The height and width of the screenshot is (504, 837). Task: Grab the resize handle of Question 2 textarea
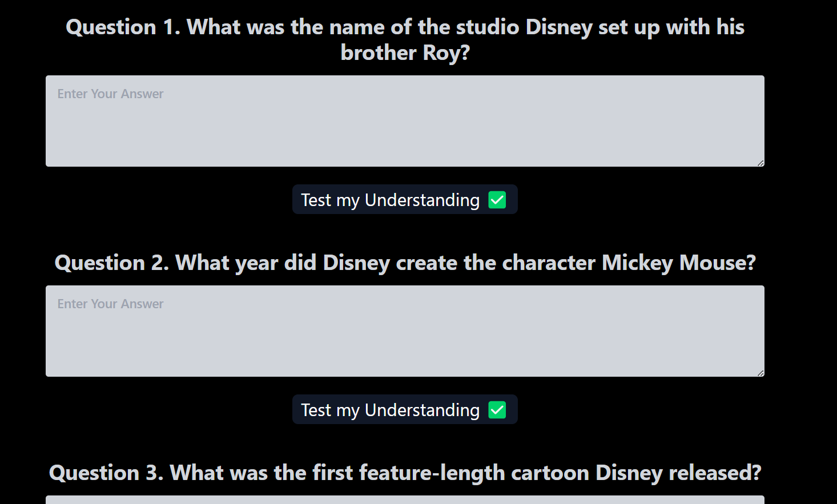point(760,373)
